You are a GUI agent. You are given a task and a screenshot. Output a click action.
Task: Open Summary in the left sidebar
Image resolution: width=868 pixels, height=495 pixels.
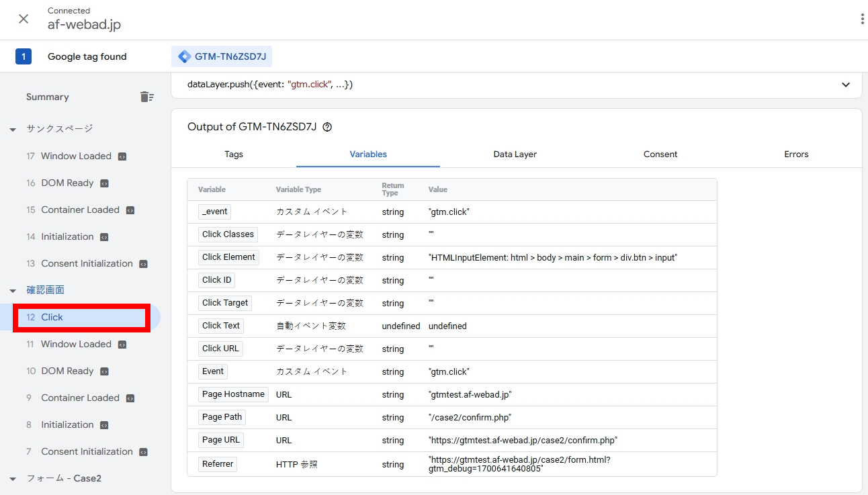pos(48,97)
